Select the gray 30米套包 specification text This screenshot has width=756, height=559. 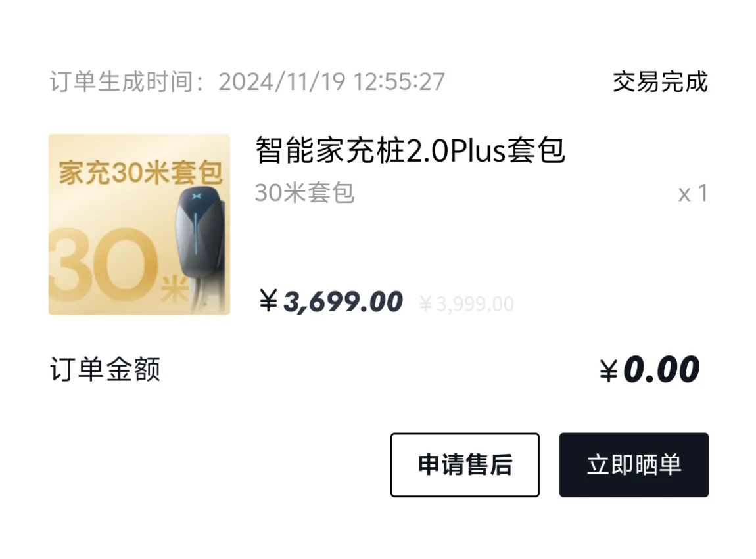pos(305,193)
